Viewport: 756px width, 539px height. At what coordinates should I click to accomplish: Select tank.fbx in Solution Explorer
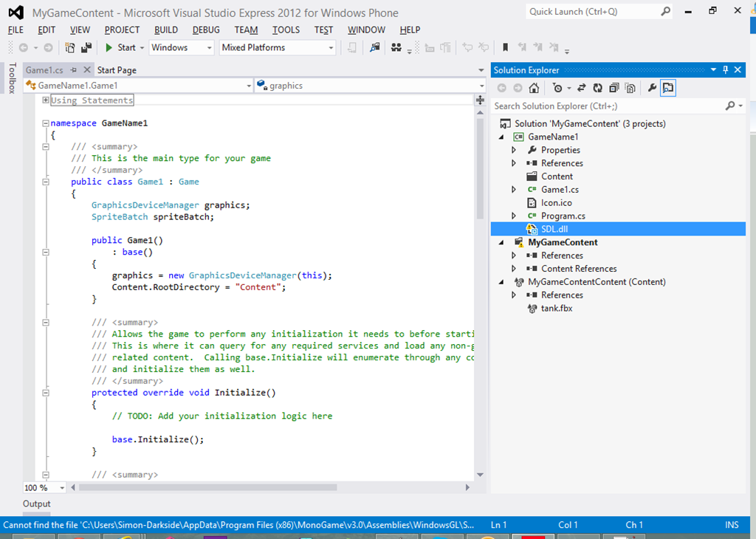(x=557, y=308)
